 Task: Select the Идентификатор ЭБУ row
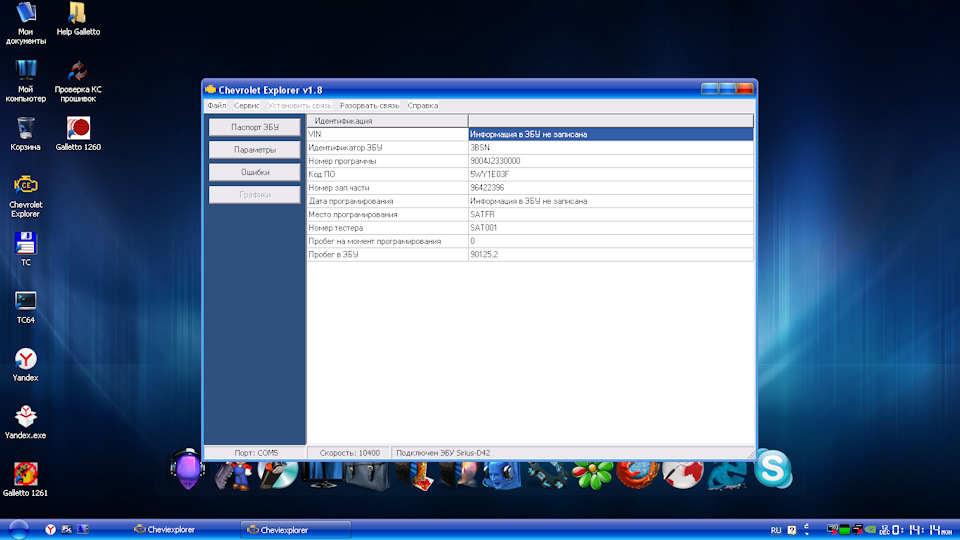click(x=530, y=148)
